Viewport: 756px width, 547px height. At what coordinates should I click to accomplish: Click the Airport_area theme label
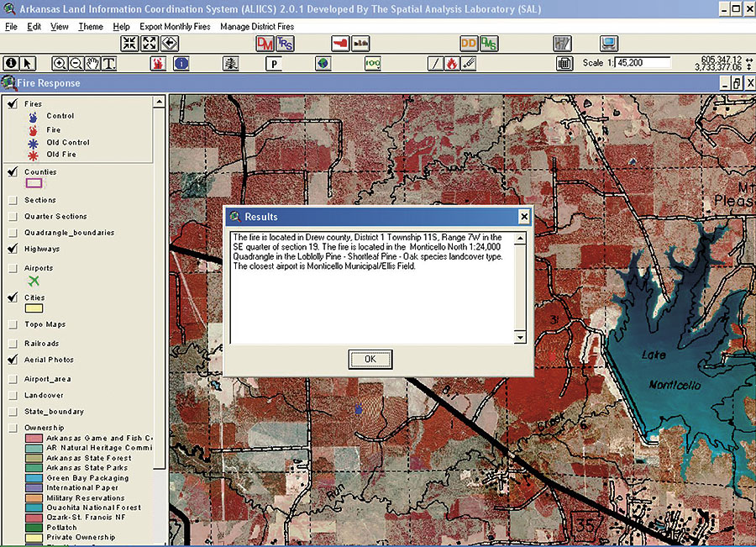click(x=48, y=379)
